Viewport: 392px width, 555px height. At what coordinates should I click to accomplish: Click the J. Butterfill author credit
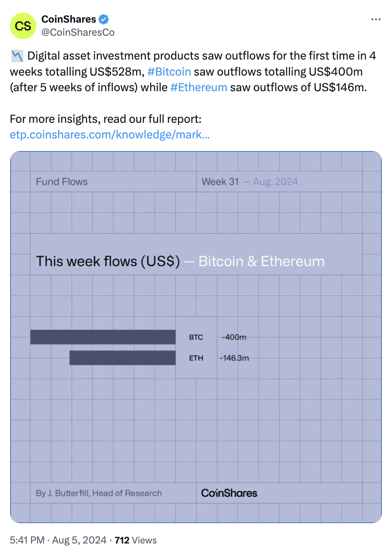click(99, 493)
